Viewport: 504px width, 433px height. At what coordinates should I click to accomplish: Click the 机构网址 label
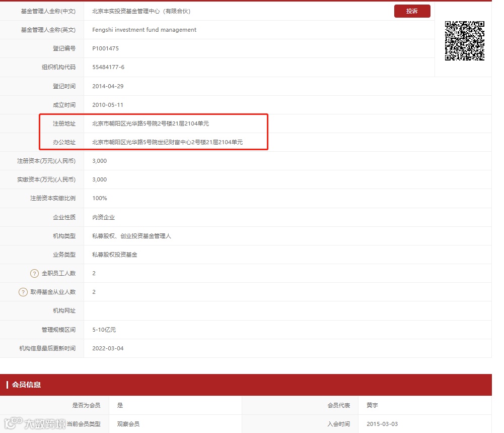tap(64, 311)
